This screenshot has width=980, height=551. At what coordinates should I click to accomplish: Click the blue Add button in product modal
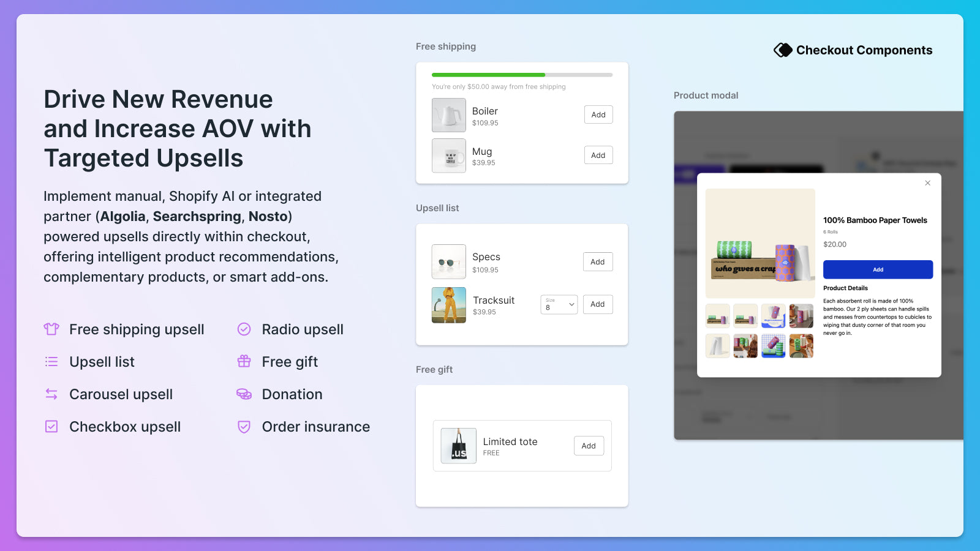pos(878,269)
